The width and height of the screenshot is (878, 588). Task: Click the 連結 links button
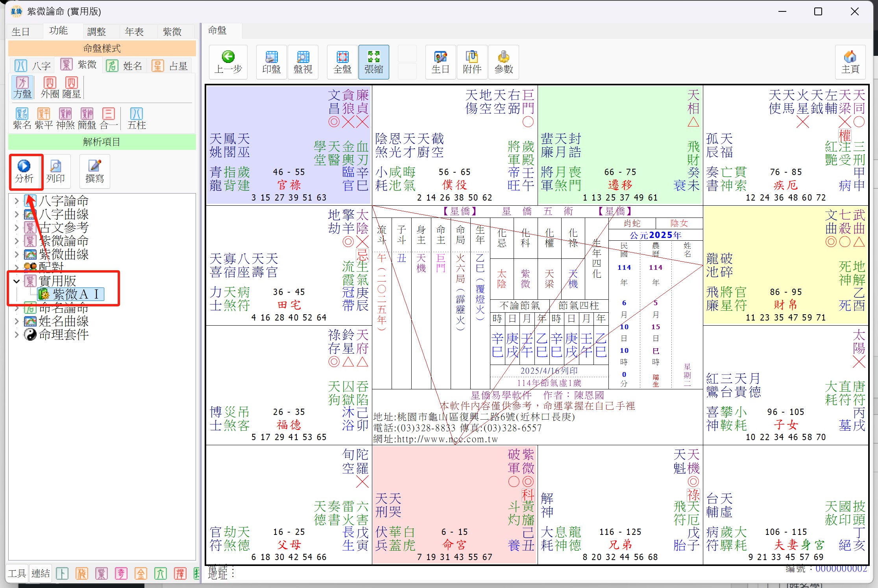[x=41, y=573]
